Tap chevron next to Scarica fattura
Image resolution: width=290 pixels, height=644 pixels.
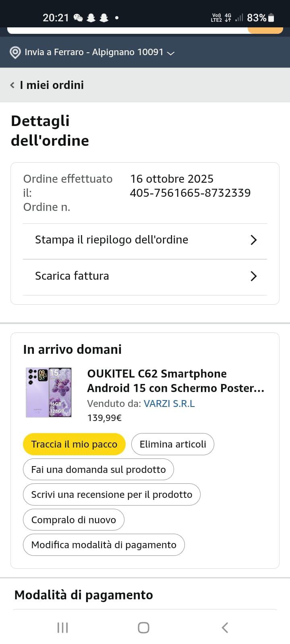point(253,277)
